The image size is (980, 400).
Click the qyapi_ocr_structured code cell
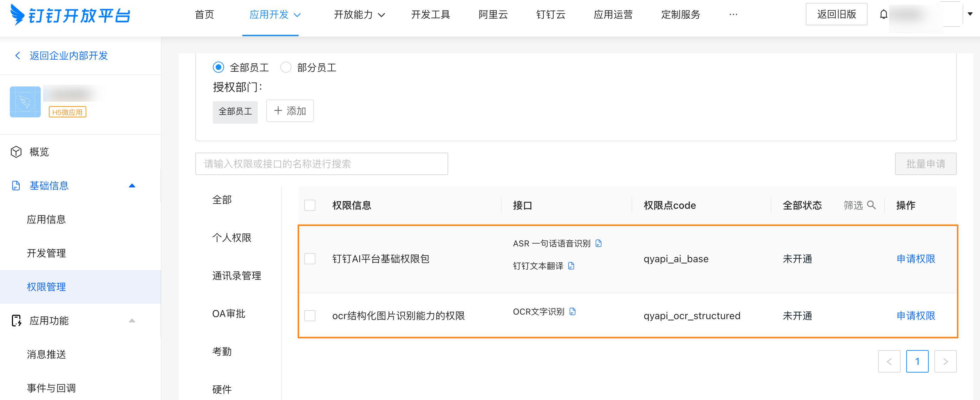click(692, 316)
